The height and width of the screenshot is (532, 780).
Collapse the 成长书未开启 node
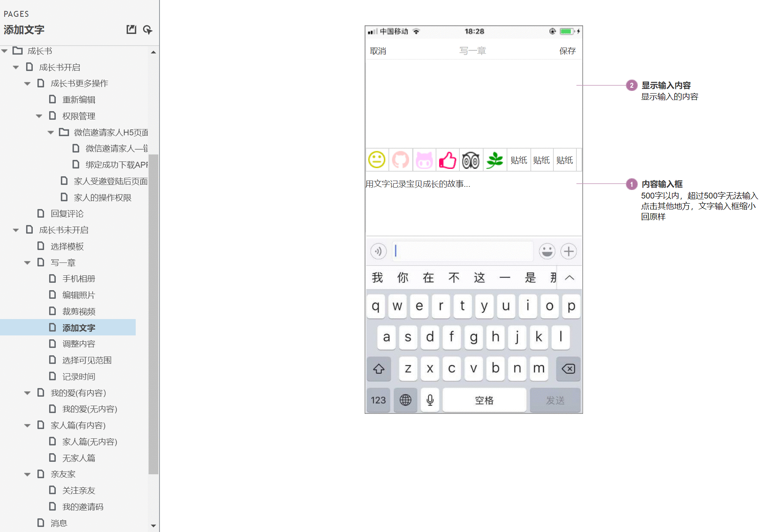coord(16,230)
